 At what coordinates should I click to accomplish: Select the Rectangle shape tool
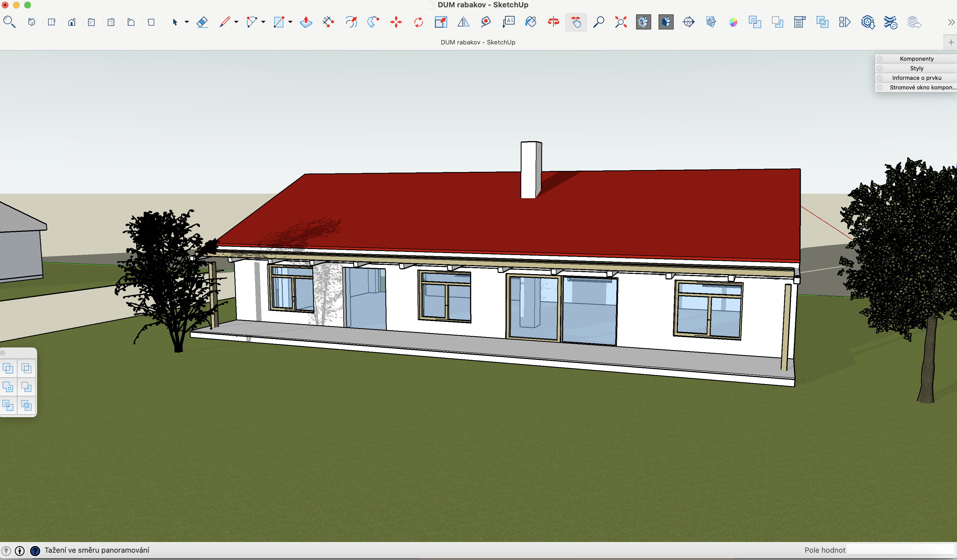(x=279, y=22)
